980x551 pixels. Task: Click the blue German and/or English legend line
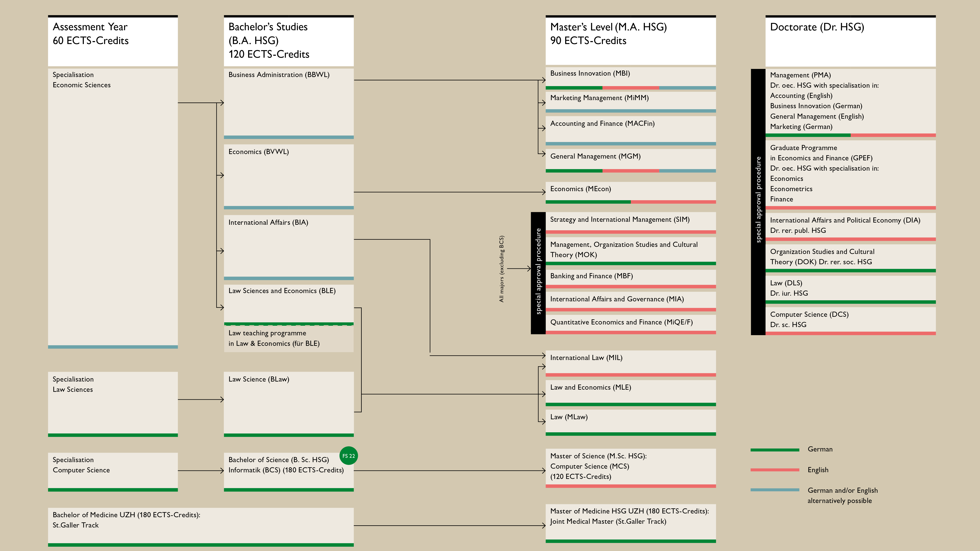coord(775,490)
